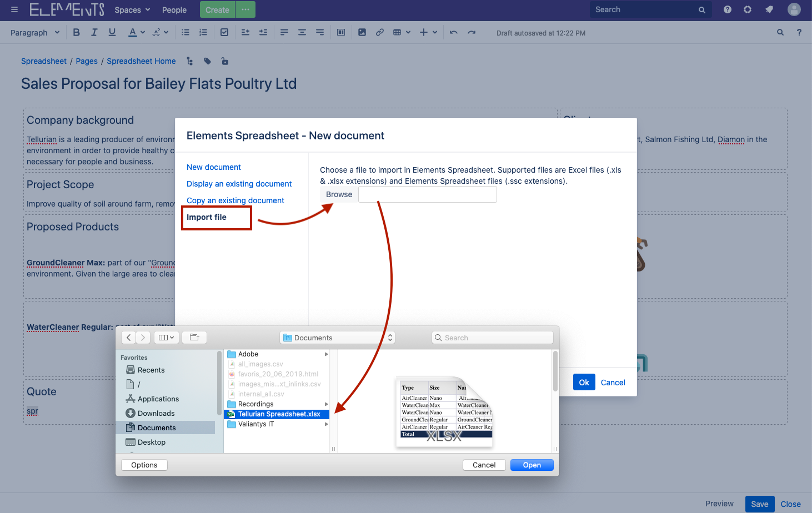Insert a link with the chain icon
Viewport: 812px width, 513px height.
(x=380, y=32)
